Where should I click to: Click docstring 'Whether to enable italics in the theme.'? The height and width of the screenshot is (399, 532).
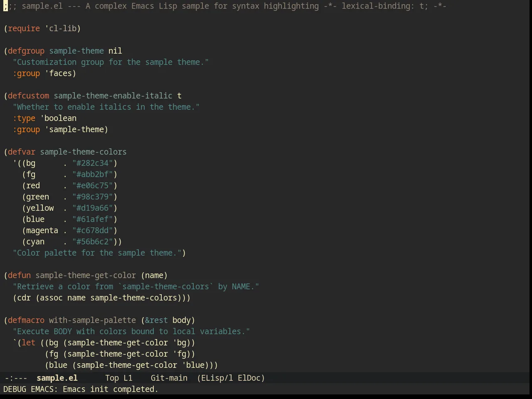tap(106, 107)
